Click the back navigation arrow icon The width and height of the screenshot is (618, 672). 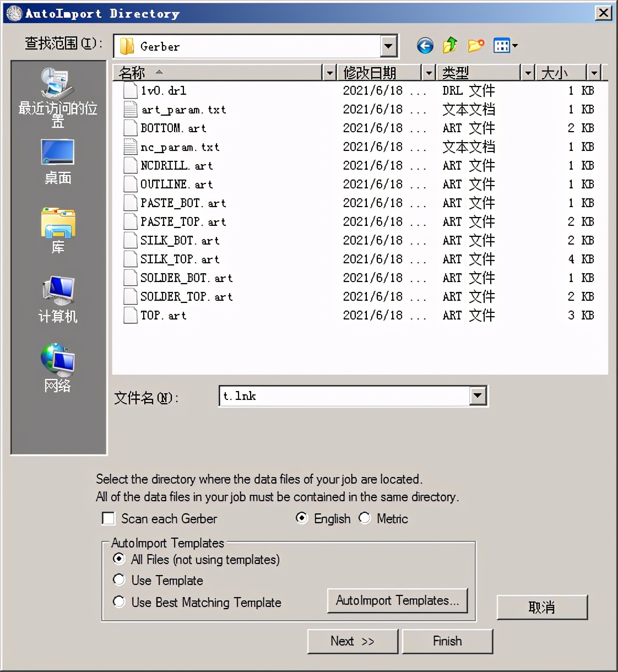425,46
